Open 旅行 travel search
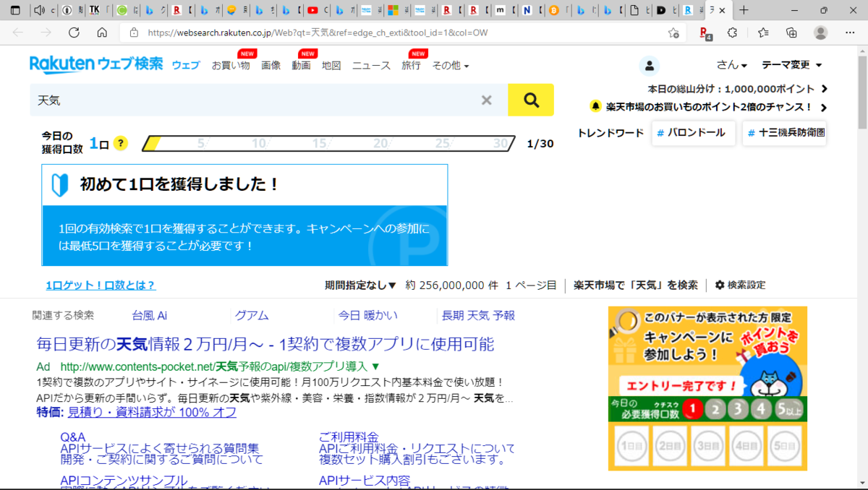 point(412,65)
